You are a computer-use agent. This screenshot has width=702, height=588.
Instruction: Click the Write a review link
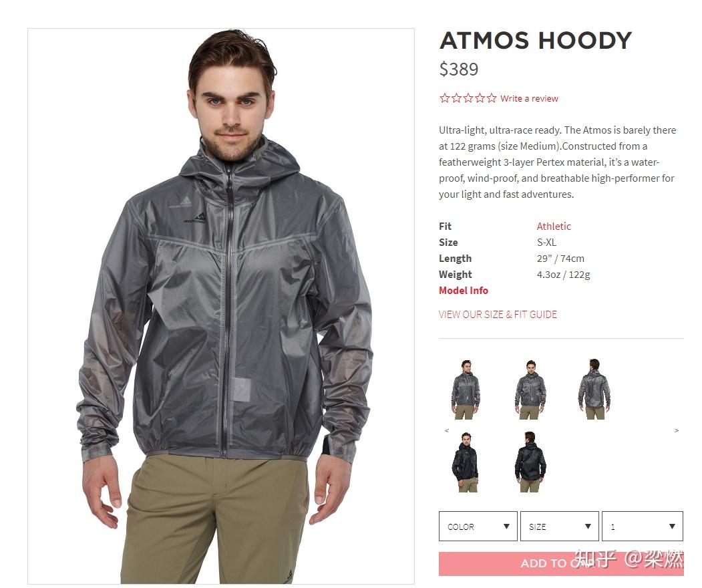529,98
